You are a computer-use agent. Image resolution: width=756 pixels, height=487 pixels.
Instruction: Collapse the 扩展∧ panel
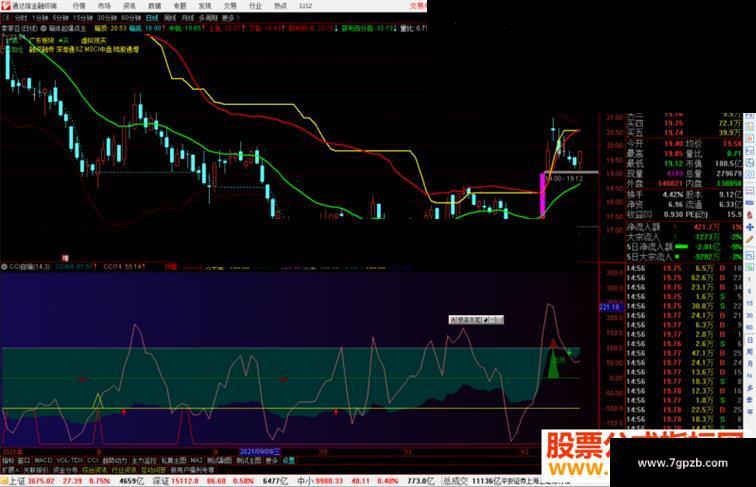10,470
